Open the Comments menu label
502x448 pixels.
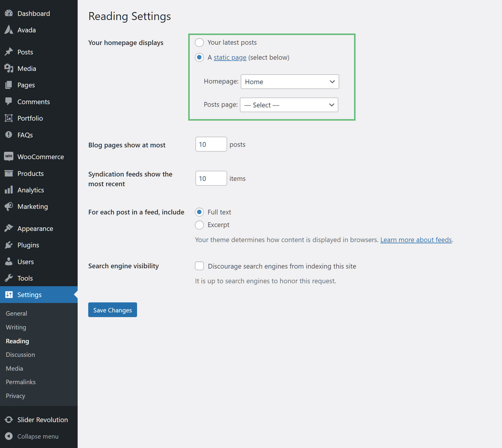34,101
